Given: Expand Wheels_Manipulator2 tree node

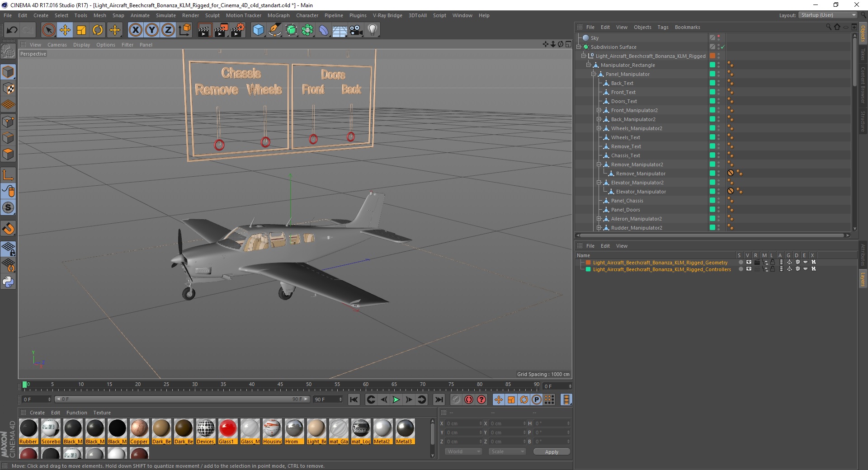Looking at the screenshot, I should pos(599,128).
